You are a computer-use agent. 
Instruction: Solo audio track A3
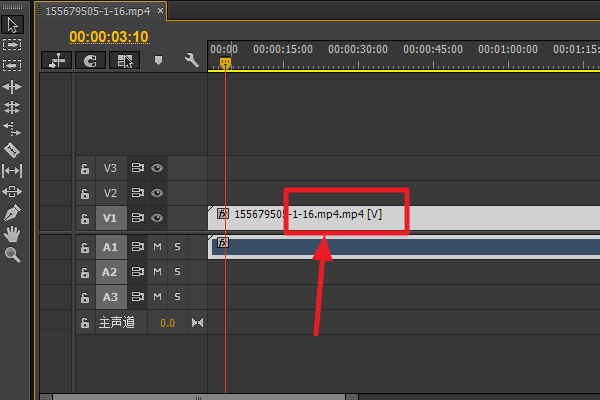pyautogui.click(x=177, y=297)
